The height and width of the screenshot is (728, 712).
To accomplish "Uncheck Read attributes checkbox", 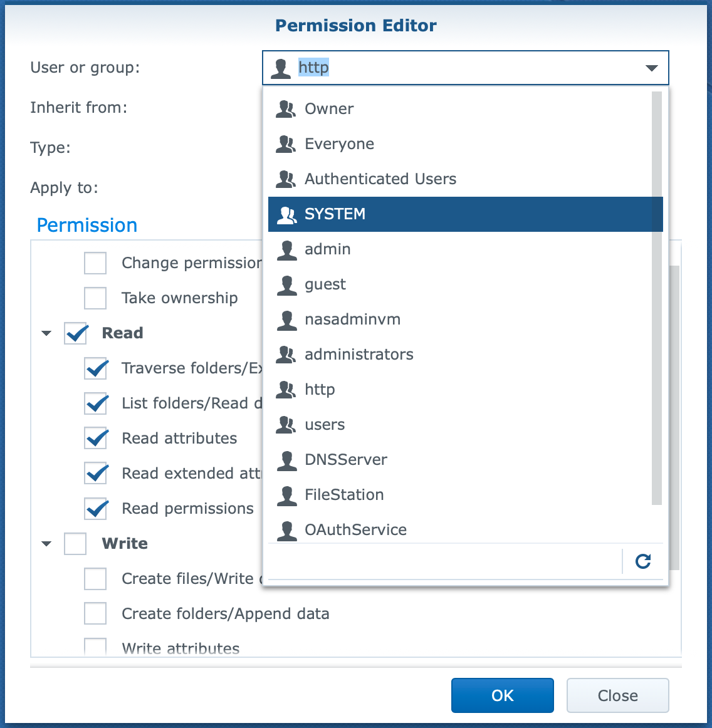I will (95, 439).
